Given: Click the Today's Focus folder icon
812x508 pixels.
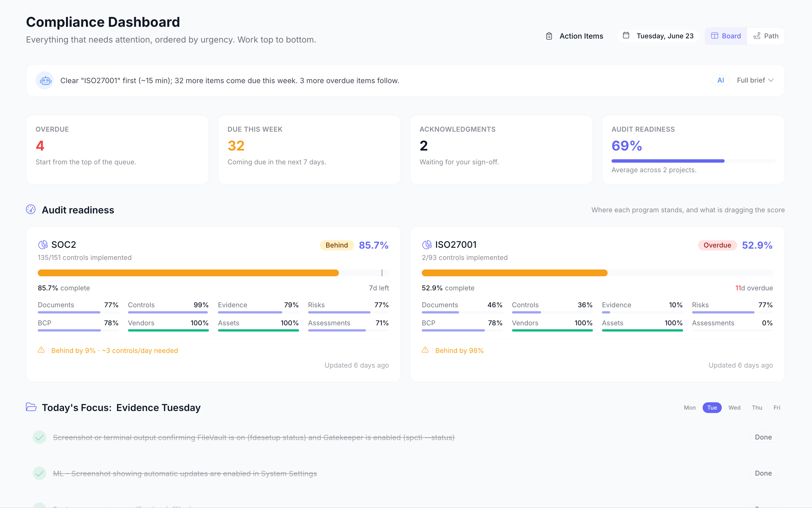Looking at the screenshot, I should (31, 407).
